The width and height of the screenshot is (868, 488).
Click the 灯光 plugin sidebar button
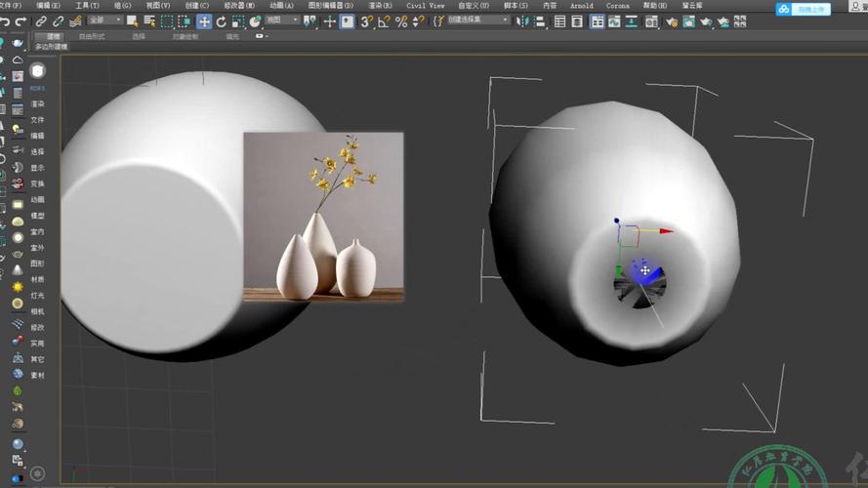click(37, 296)
